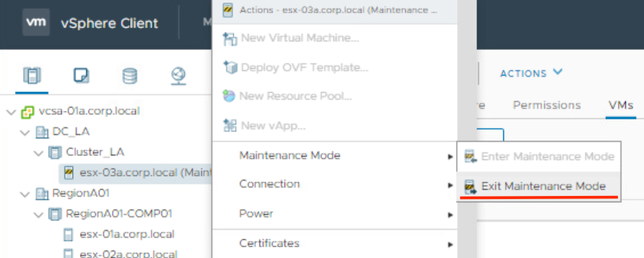Collapse the vcsa-01a.corp.local tree node

pyautogui.click(x=11, y=111)
